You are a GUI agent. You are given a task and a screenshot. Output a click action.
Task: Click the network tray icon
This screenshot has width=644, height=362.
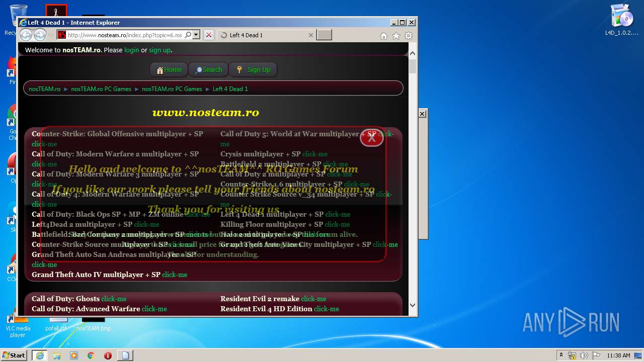(572, 355)
